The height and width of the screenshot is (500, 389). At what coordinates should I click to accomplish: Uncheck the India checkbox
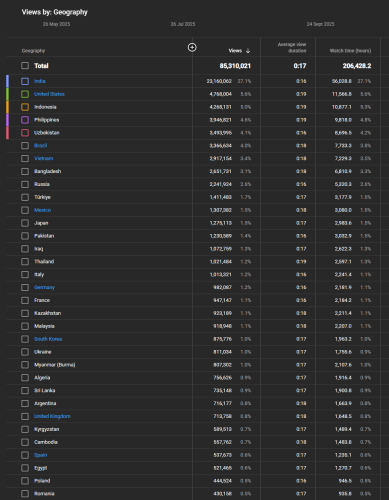(x=25, y=81)
